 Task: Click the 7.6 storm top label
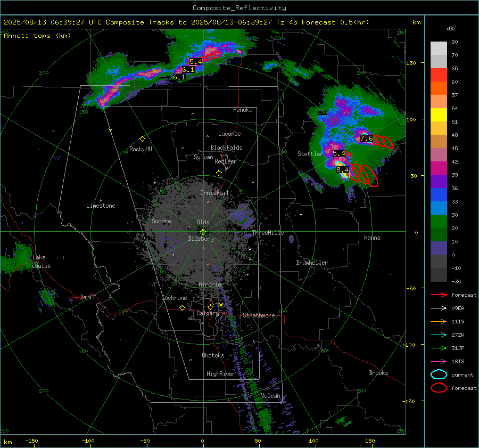pyautogui.click(x=367, y=139)
